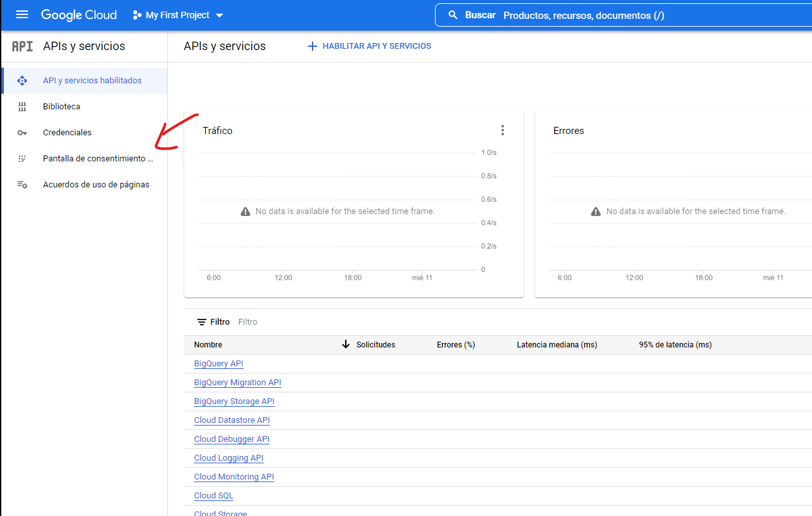Click the Tráfico no data available message
Screen dimensions: 812x516
[345, 211]
